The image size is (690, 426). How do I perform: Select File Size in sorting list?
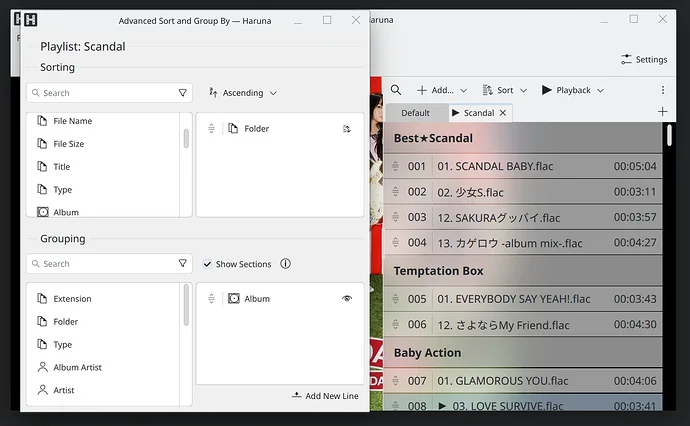[69, 144]
